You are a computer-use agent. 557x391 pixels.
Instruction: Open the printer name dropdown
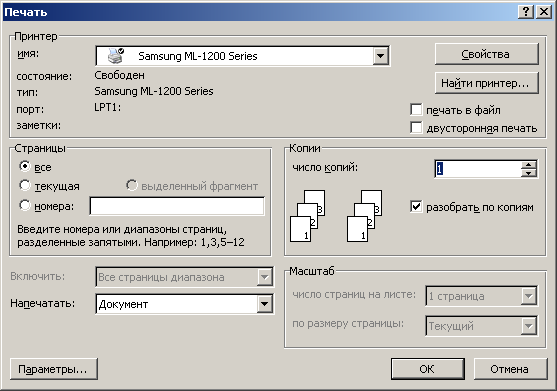[x=380, y=56]
